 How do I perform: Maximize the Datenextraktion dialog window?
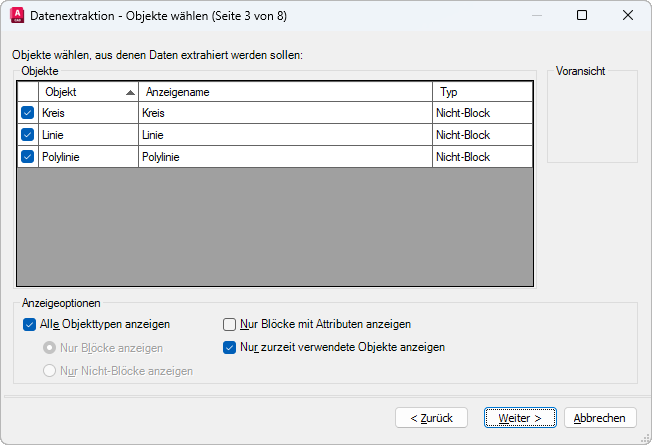click(x=582, y=15)
